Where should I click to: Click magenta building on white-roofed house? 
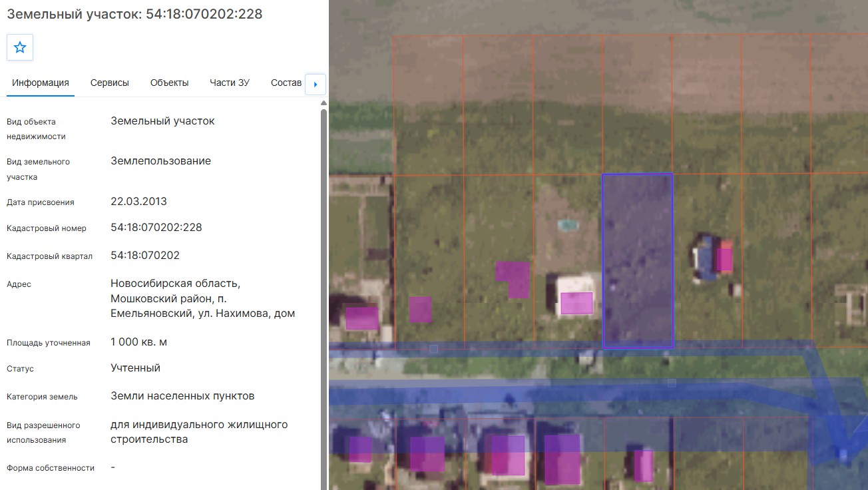(576, 303)
